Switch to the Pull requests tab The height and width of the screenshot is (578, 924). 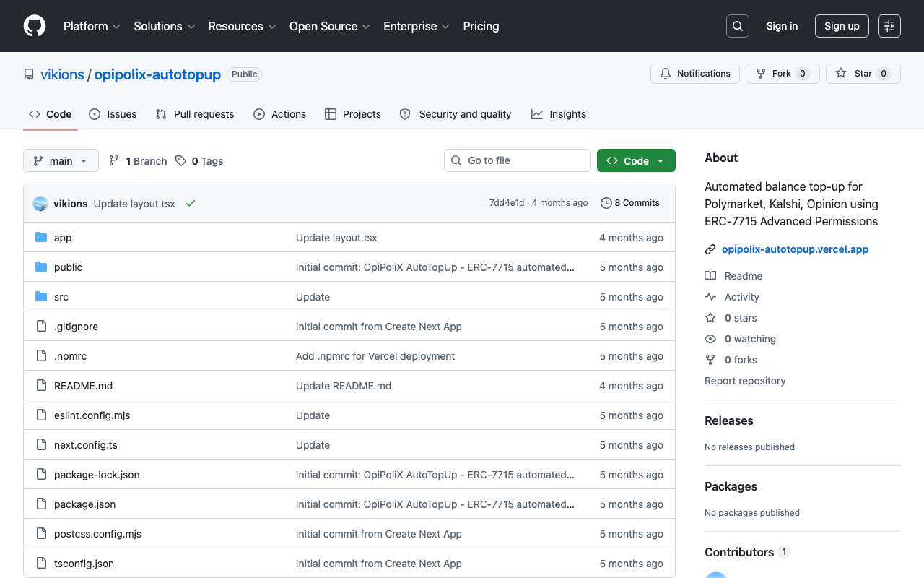coord(195,114)
